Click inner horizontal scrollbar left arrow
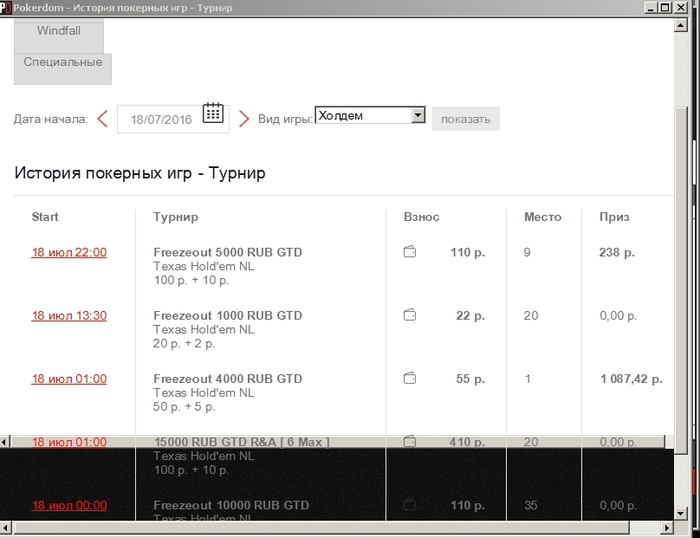This screenshot has height=538, width=700. tap(4, 442)
